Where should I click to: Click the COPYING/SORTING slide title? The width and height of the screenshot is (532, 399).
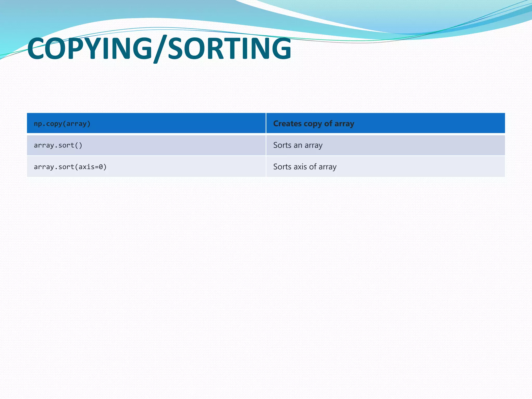pos(159,49)
